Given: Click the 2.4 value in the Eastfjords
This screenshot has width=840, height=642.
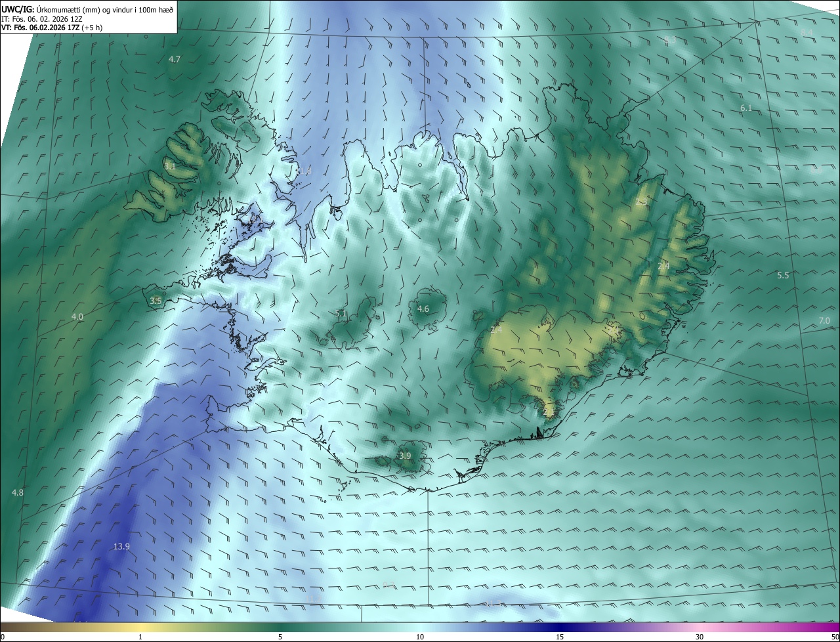Looking at the screenshot, I should tap(663, 266).
